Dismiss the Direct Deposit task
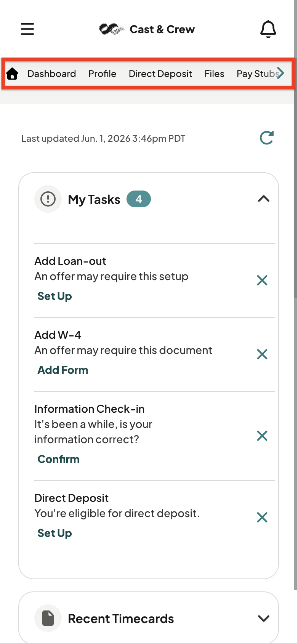The height and width of the screenshot is (644, 298). tap(262, 517)
